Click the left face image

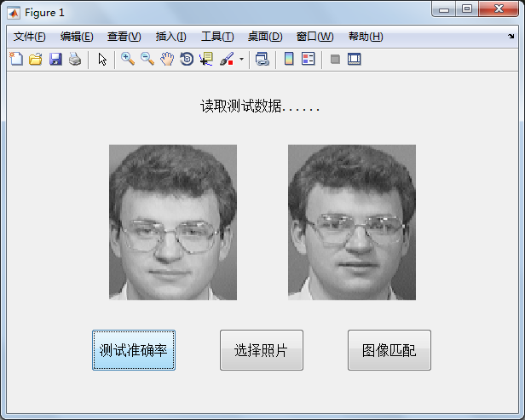coord(173,222)
